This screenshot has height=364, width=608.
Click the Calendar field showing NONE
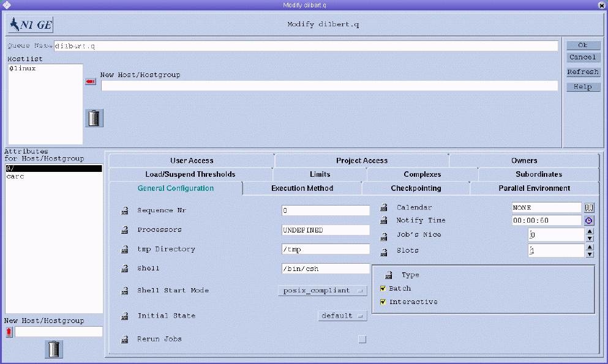(x=547, y=207)
